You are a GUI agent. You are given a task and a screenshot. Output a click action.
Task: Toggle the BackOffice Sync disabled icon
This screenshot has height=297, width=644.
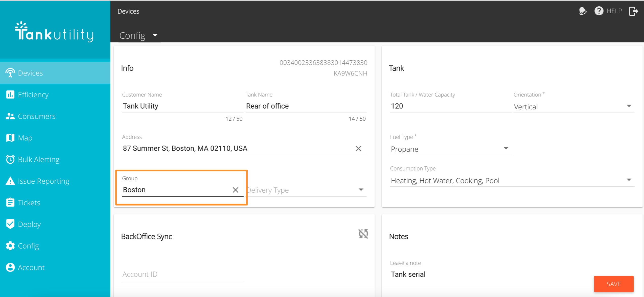(363, 234)
